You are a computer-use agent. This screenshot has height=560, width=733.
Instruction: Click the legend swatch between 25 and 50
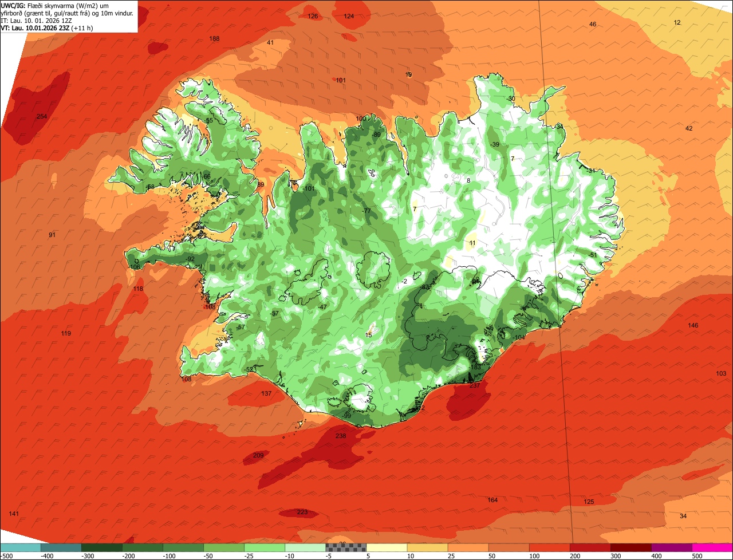pyautogui.click(x=467, y=548)
